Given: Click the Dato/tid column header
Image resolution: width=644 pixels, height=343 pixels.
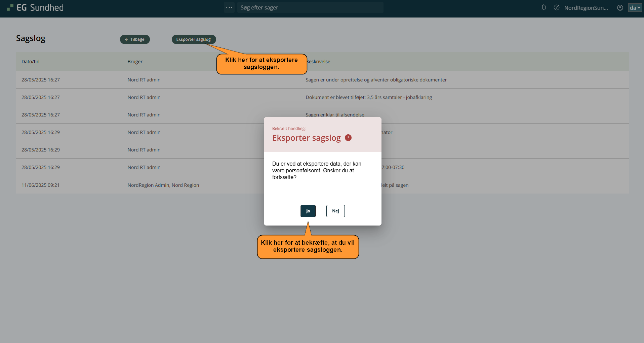Looking at the screenshot, I should pyautogui.click(x=31, y=62).
